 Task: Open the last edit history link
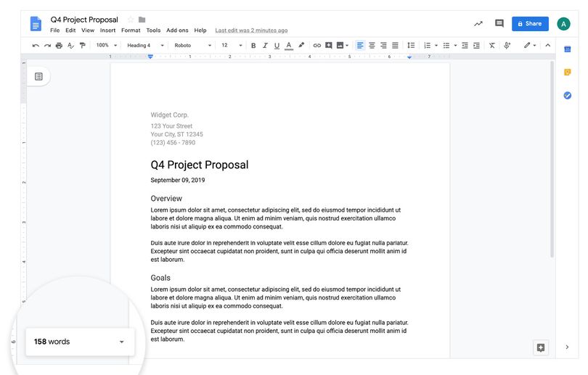(x=251, y=30)
